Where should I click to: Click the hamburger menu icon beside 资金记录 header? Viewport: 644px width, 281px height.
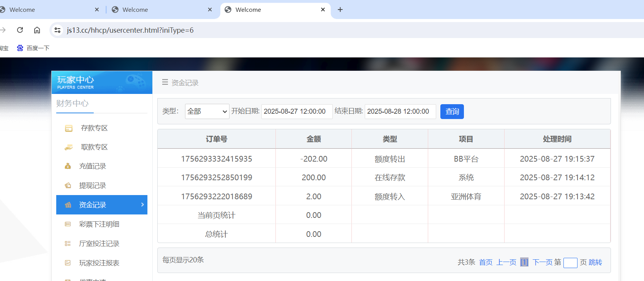(x=165, y=82)
